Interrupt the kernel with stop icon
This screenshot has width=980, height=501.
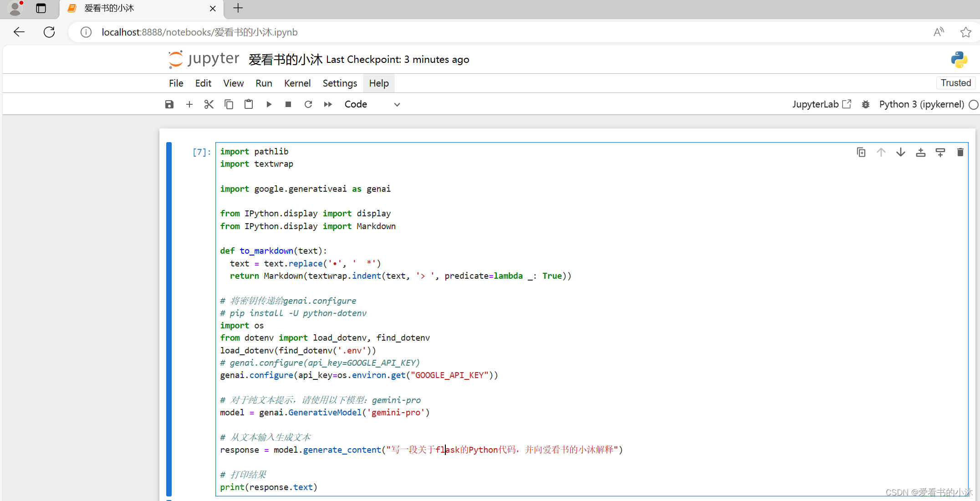(288, 104)
